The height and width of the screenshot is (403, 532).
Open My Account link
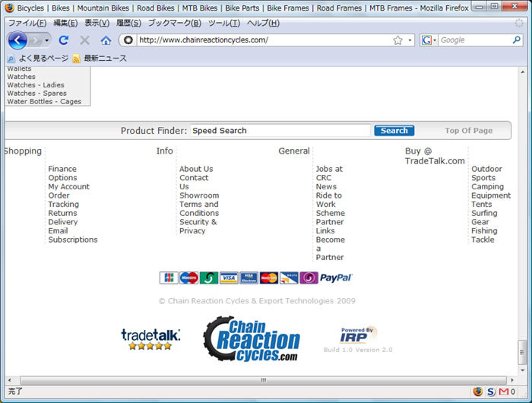click(x=69, y=186)
